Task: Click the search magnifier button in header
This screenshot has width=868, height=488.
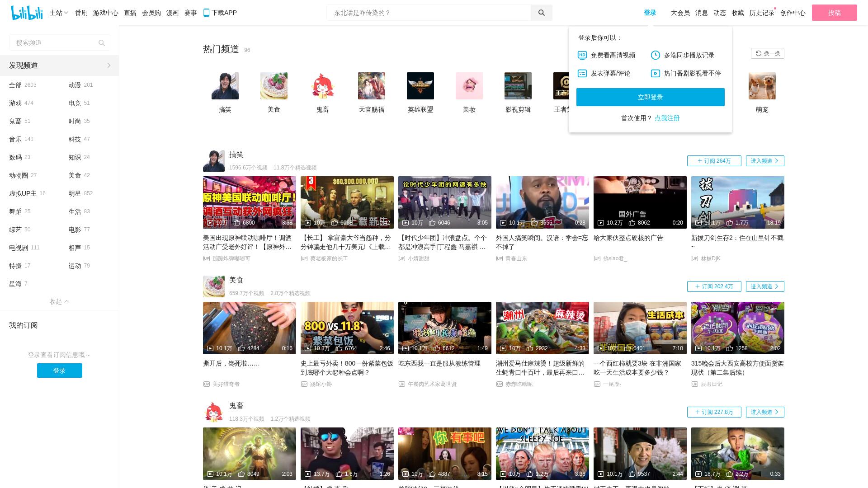Action: click(541, 13)
